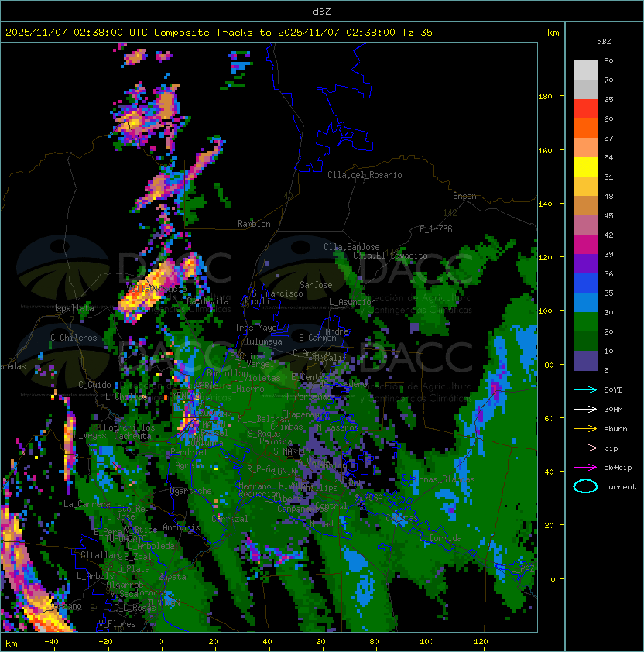Click the dBZ legend heading
This screenshot has width=644, height=652.
[604, 42]
